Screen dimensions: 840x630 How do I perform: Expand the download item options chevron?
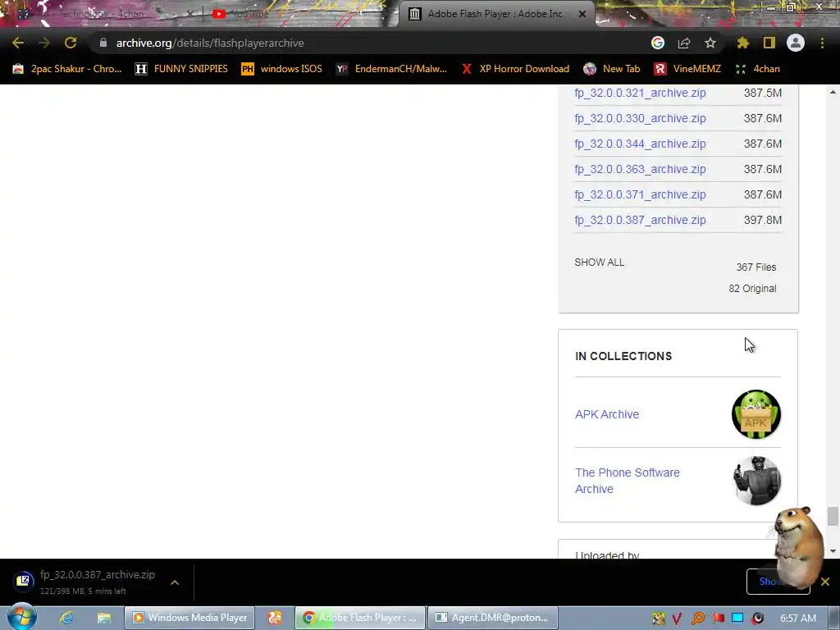coord(175,582)
